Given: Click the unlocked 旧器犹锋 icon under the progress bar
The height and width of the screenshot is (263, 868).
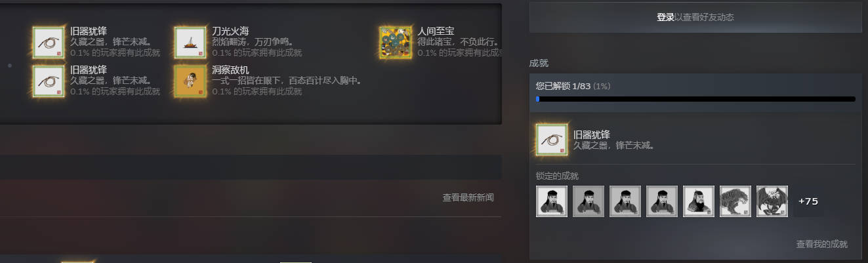Looking at the screenshot, I should [x=552, y=139].
